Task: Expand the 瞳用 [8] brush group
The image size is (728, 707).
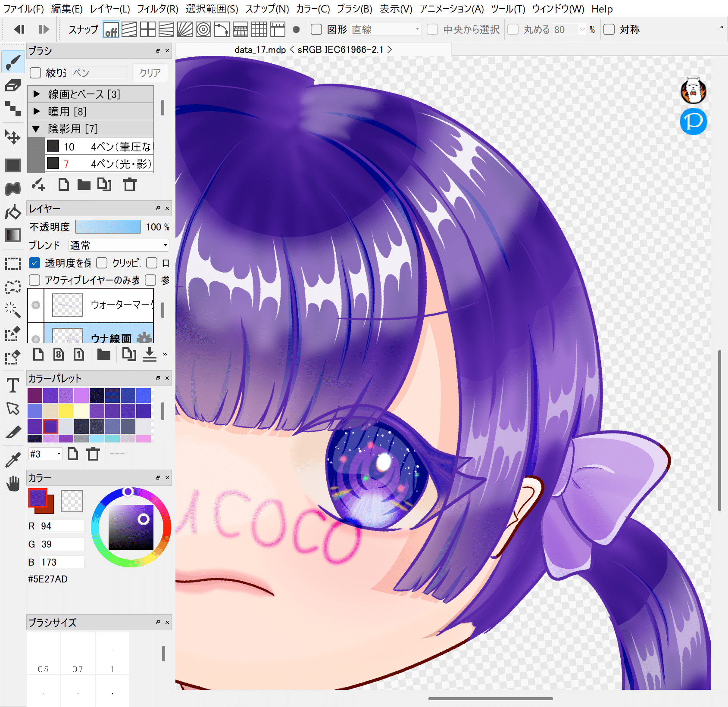Action: (x=37, y=111)
